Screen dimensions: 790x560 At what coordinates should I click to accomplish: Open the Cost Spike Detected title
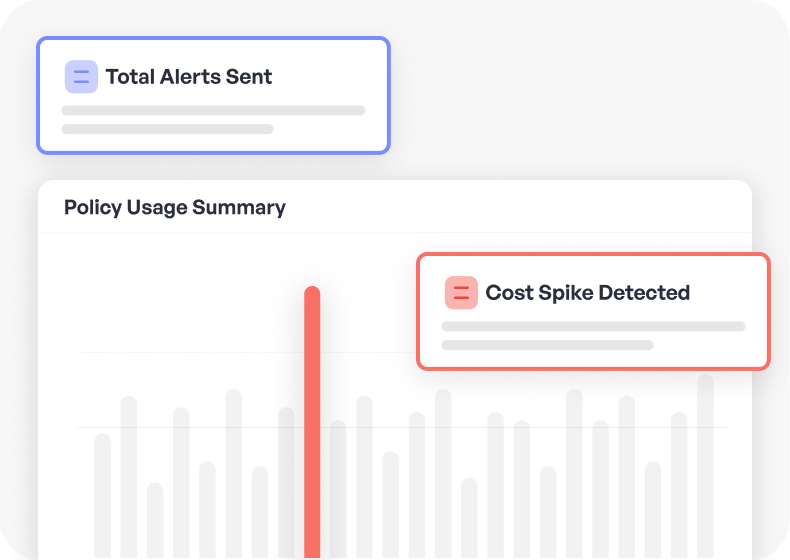(x=588, y=293)
